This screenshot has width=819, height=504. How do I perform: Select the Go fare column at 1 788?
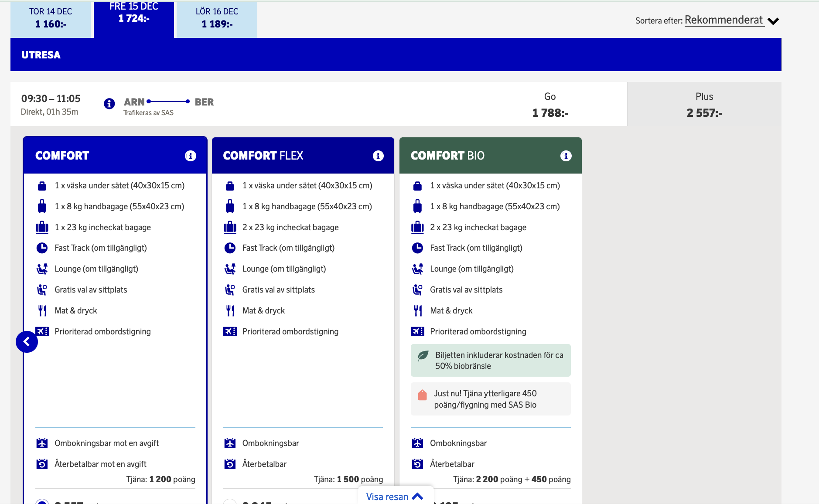click(x=549, y=104)
